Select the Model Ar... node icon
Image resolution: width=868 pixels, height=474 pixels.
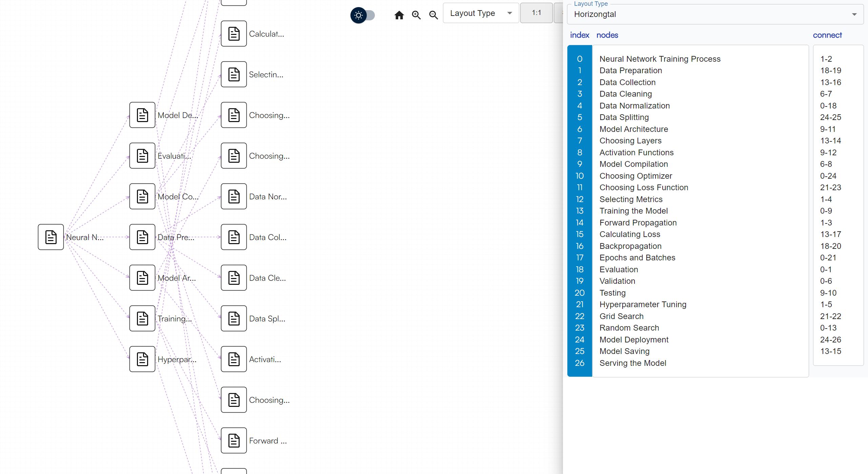coord(142,278)
